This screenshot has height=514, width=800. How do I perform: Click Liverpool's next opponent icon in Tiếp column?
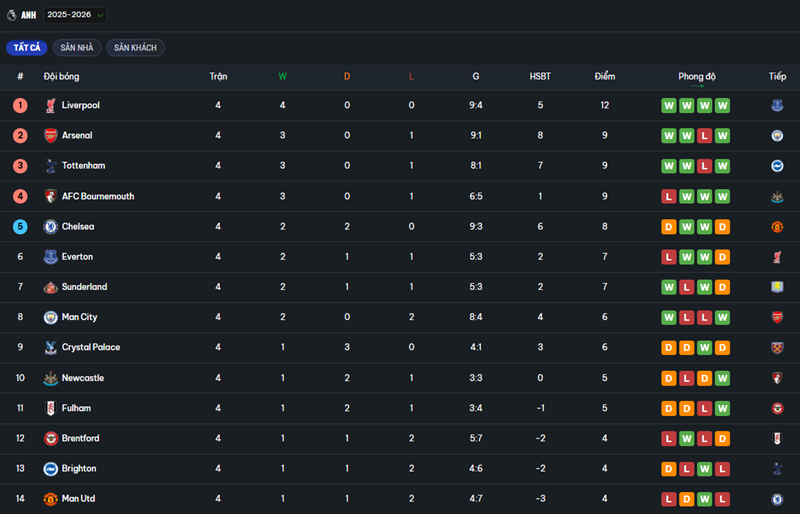click(777, 105)
